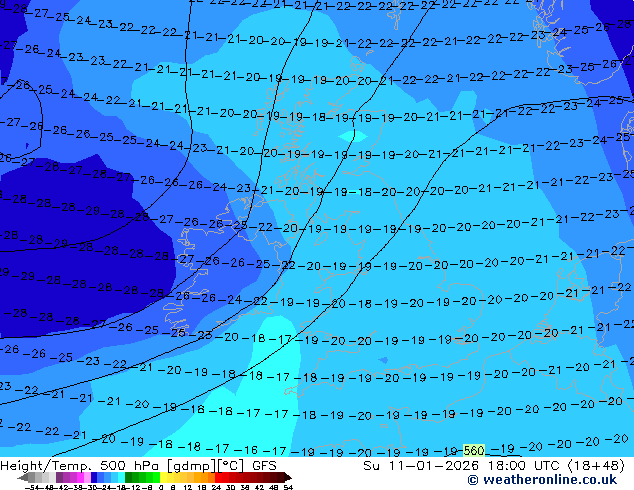Click the cyan legend swatch at -18

[121, 477]
